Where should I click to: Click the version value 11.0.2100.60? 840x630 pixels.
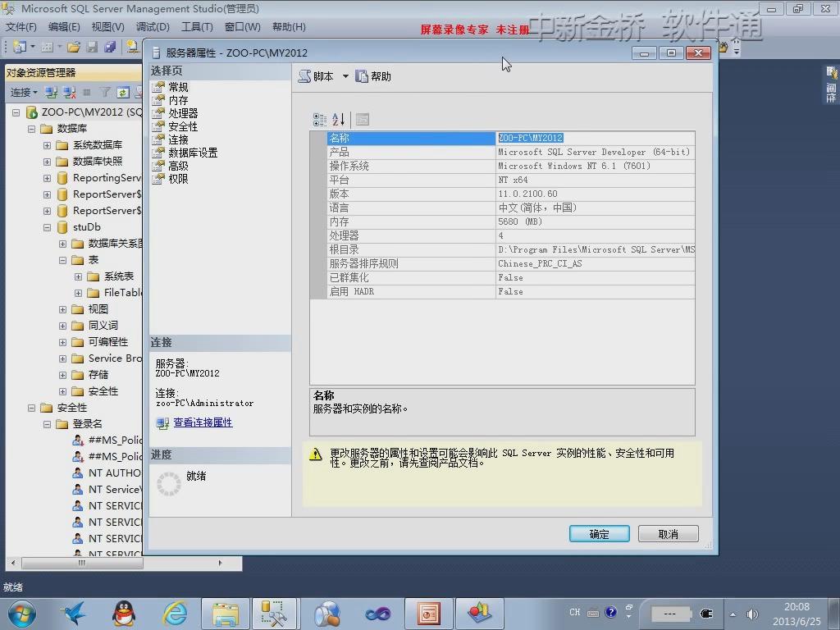pyautogui.click(x=527, y=194)
